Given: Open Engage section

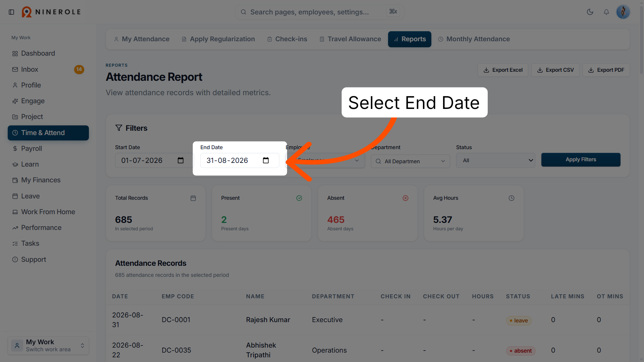Looking at the screenshot, I should pos(48,101).
